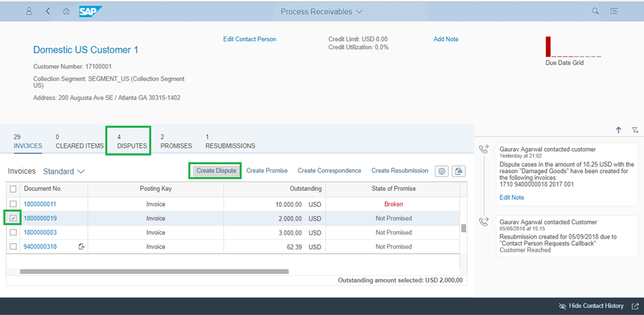
Task: Click Create Correspondence
Action: [x=329, y=170]
